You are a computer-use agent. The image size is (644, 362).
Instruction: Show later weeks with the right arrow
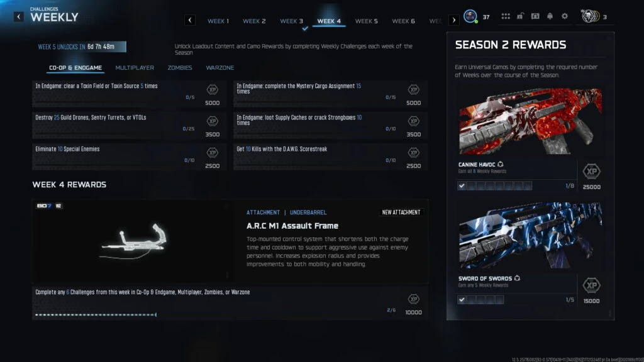[454, 20]
